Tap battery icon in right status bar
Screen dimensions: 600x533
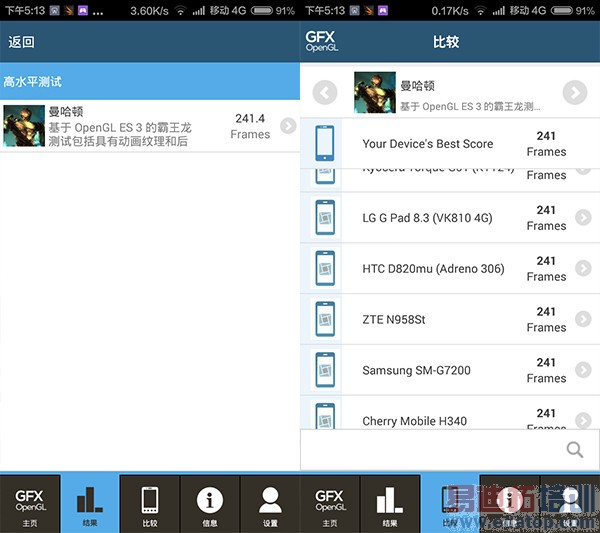point(562,11)
